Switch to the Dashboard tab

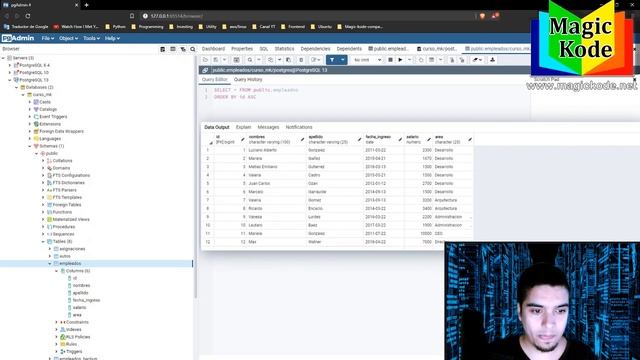(213, 49)
